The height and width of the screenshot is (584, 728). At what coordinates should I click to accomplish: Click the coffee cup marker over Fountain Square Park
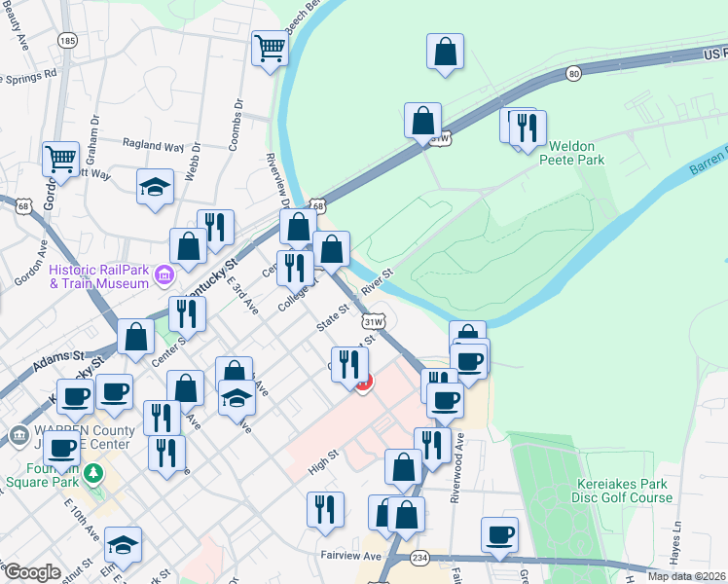click(61, 449)
